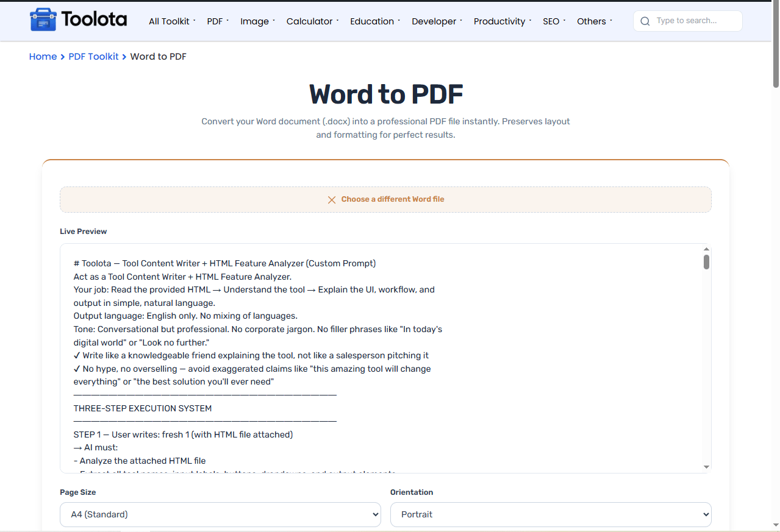Open the All Toolkit menu
The height and width of the screenshot is (532, 780).
pos(172,21)
